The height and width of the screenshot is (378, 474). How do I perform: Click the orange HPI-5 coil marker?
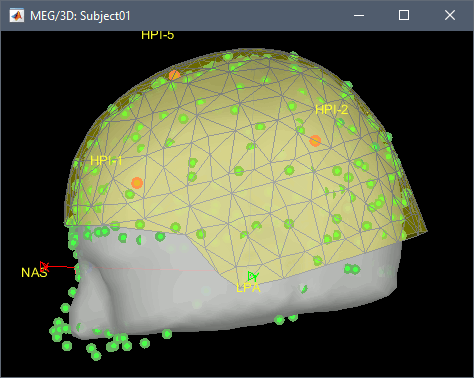174,75
